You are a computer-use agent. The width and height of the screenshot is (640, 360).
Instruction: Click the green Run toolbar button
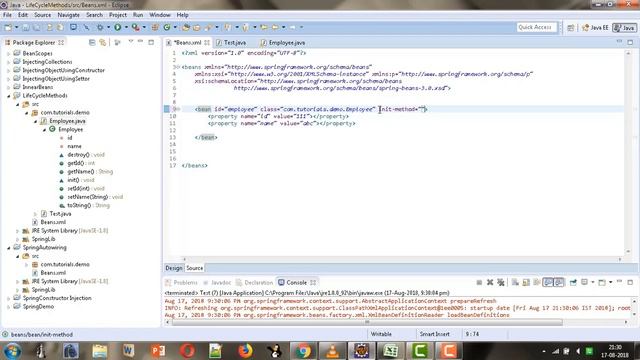pos(118,27)
